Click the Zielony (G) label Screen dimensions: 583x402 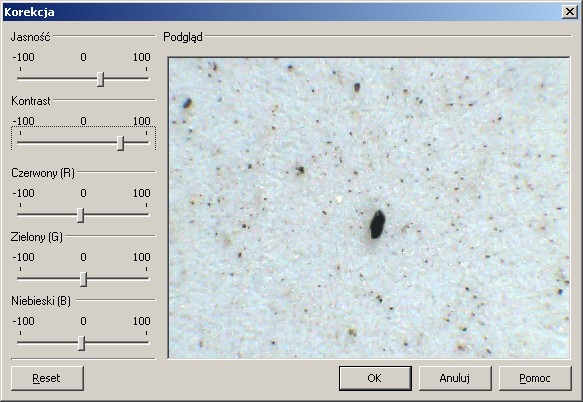click(37, 237)
